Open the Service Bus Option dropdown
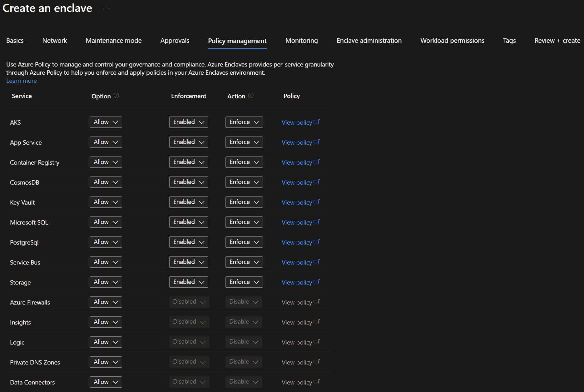The image size is (584, 392). point(106,262)
